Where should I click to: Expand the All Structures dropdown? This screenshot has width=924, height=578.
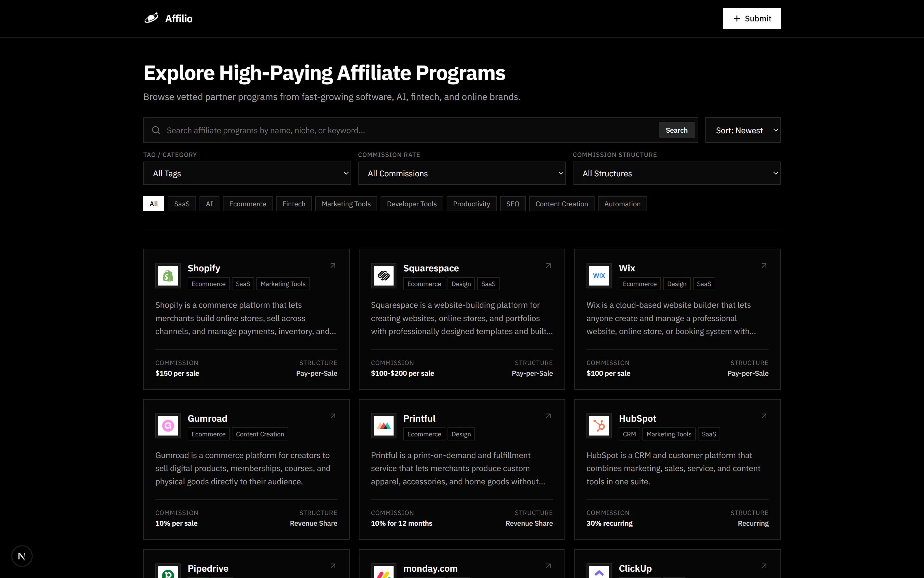677,173
